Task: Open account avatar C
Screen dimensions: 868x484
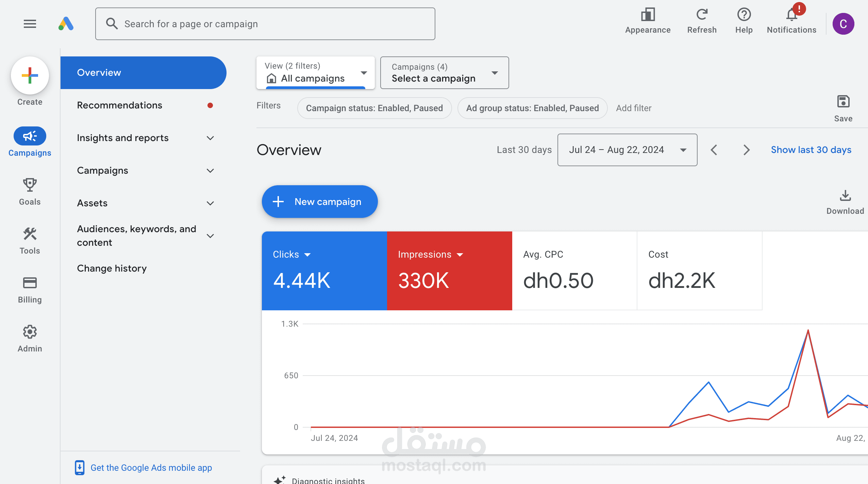Action: point(843,24)
